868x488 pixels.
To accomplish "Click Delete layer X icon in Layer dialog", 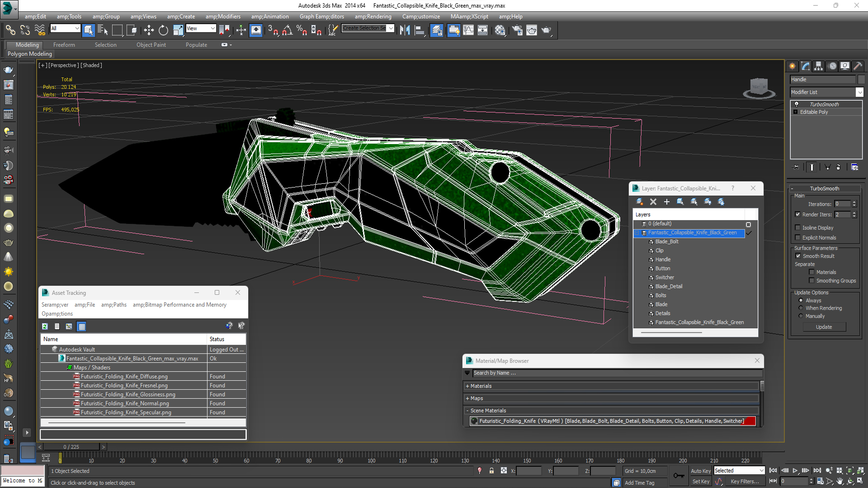I will click(x=653, y=202).
